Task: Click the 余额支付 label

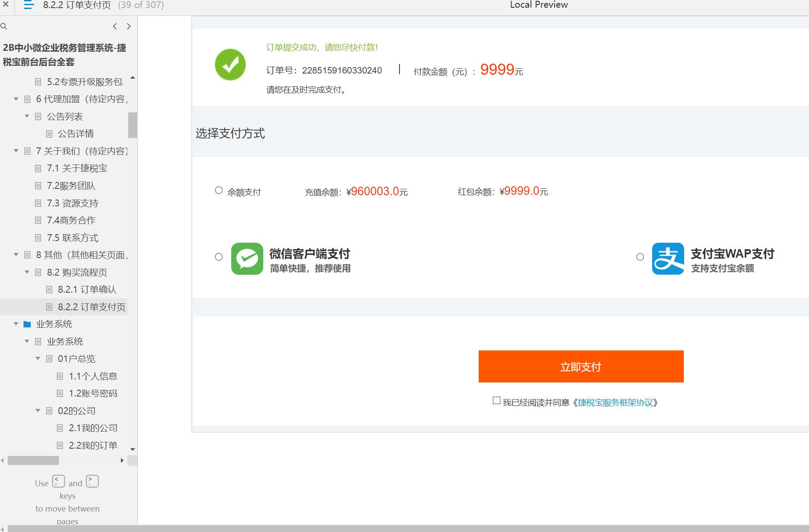Action: [244, 192]
